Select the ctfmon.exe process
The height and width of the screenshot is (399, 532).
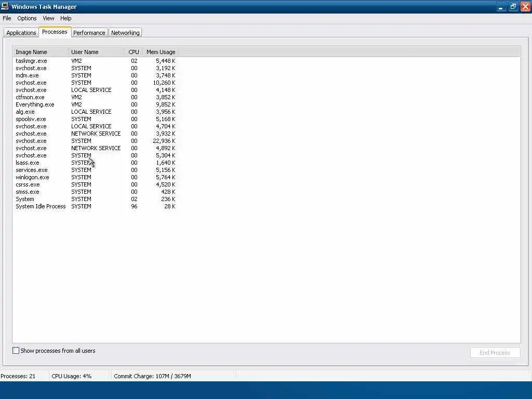96,97
